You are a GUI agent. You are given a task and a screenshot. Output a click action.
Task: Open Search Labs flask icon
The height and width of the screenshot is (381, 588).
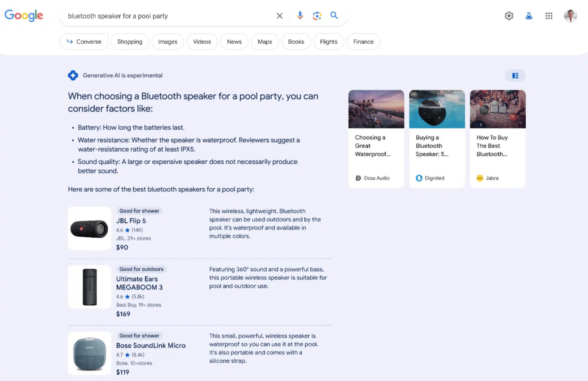529,16
